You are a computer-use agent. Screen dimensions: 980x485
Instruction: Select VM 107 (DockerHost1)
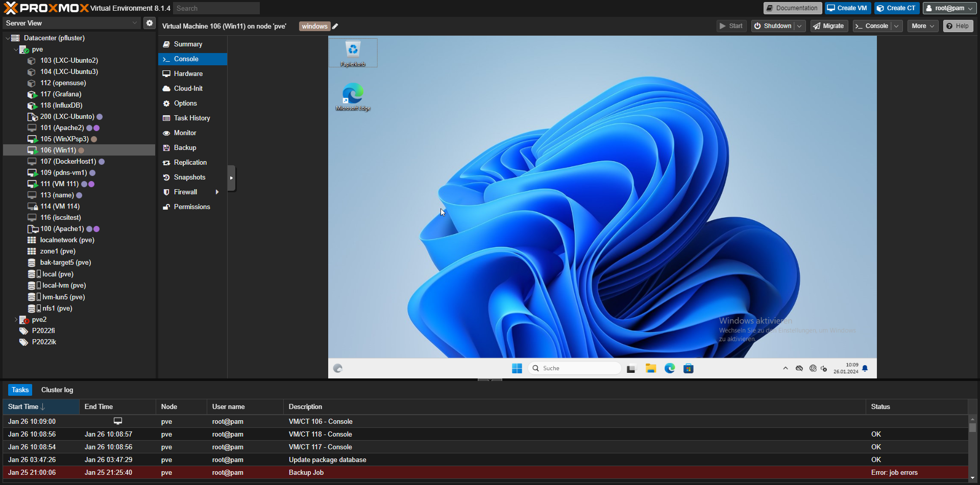68,161
